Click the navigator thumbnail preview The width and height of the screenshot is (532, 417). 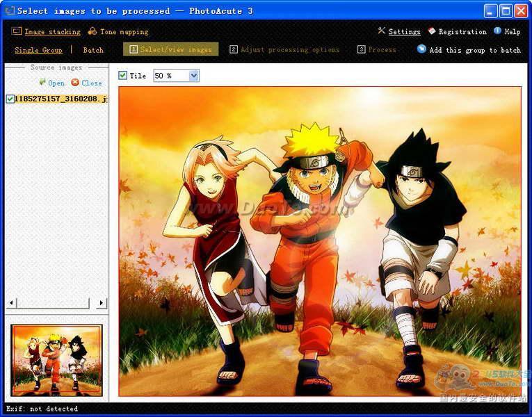[x=56, y=360]
